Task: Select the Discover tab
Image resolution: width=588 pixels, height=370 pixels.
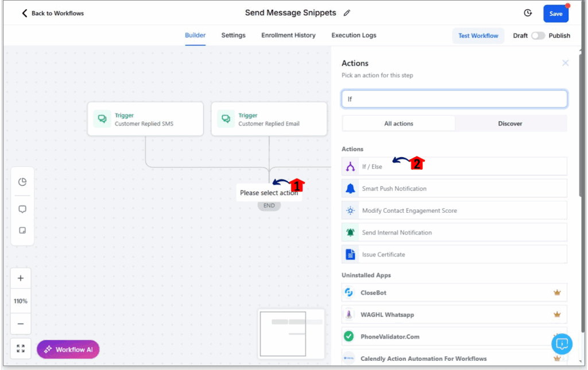Action: pyautogui.click(x=510, y=123)
